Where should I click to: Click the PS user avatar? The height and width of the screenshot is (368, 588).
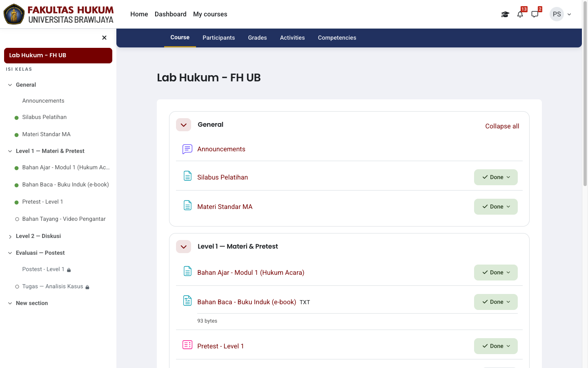(x=557, y=14)
